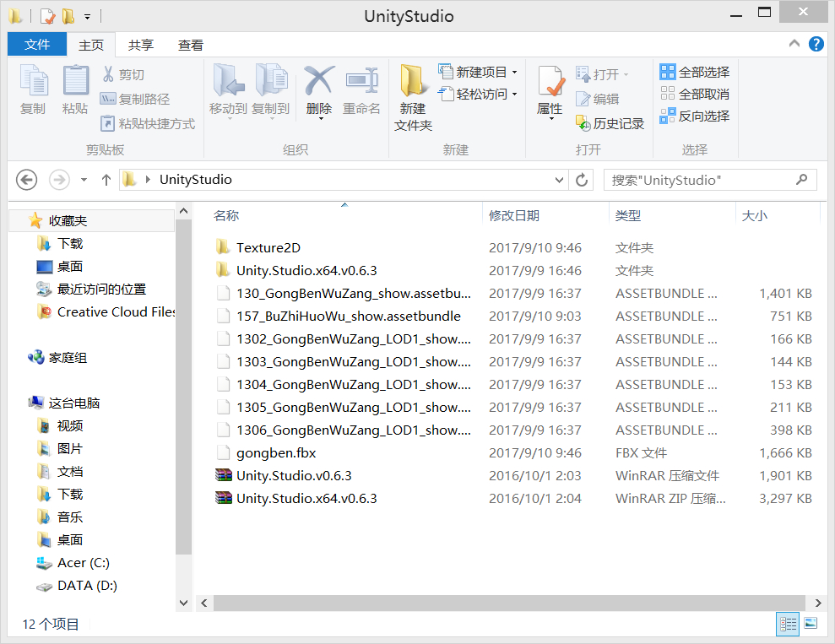Open the Easy access (轻松访问) dropdown
The height and width of the screenshot is (644, 835).
point(478,95)
